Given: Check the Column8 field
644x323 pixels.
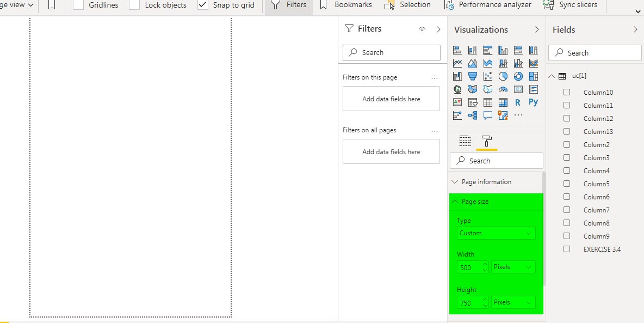Looking at the screenshot, I should [x=567, y=223].
